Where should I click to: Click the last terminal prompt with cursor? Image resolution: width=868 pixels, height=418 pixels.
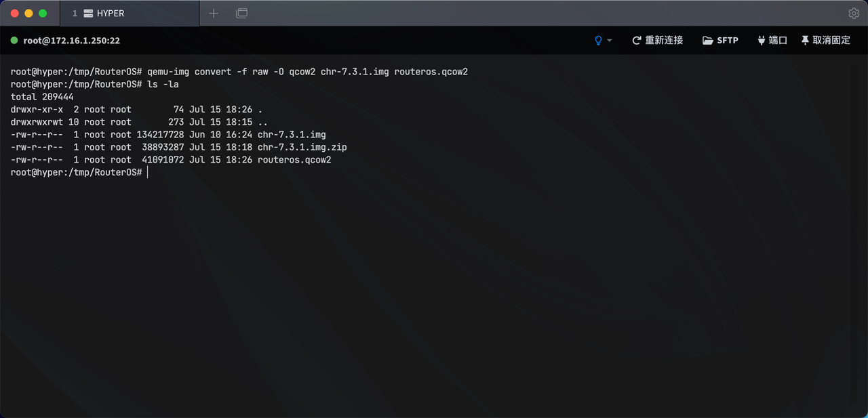(x=79, y=173)
